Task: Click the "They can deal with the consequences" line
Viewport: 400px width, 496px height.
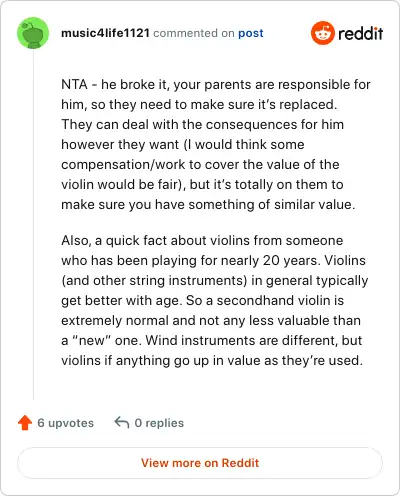Action: click(x=202, y=124)
